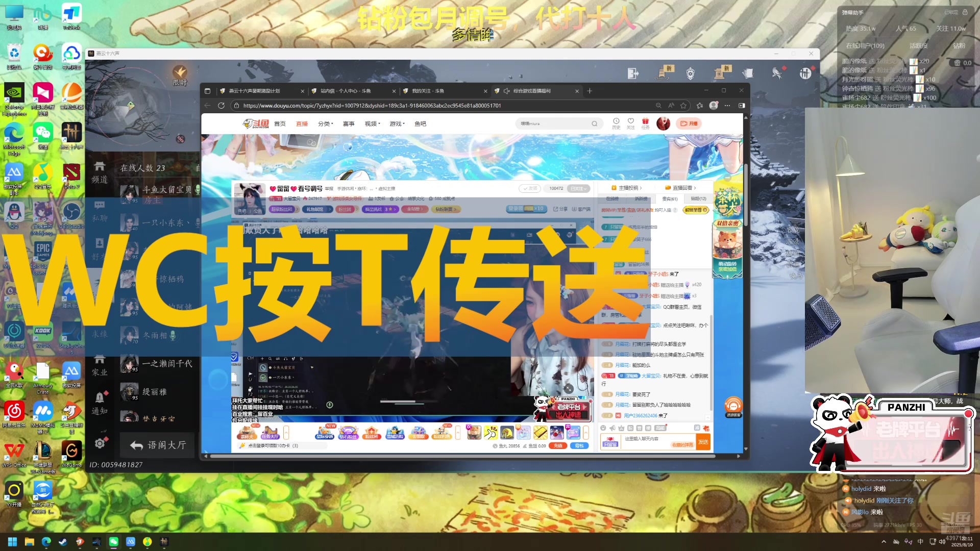Select 赛事 in Douyu navigation
Viewport: 980px width, 551px height.
tap(349, 123)
